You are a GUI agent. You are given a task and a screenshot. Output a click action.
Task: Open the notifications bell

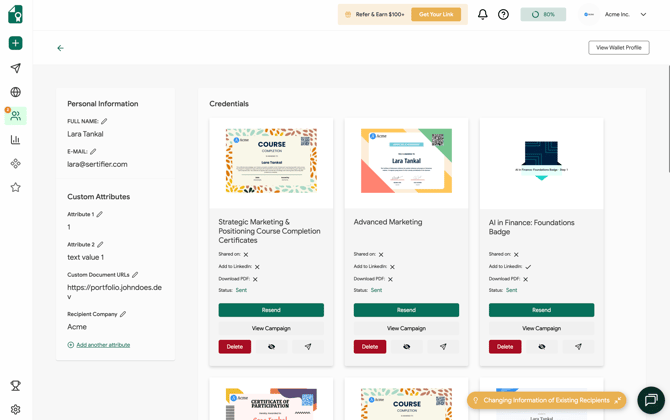click(x=482, y=15)
